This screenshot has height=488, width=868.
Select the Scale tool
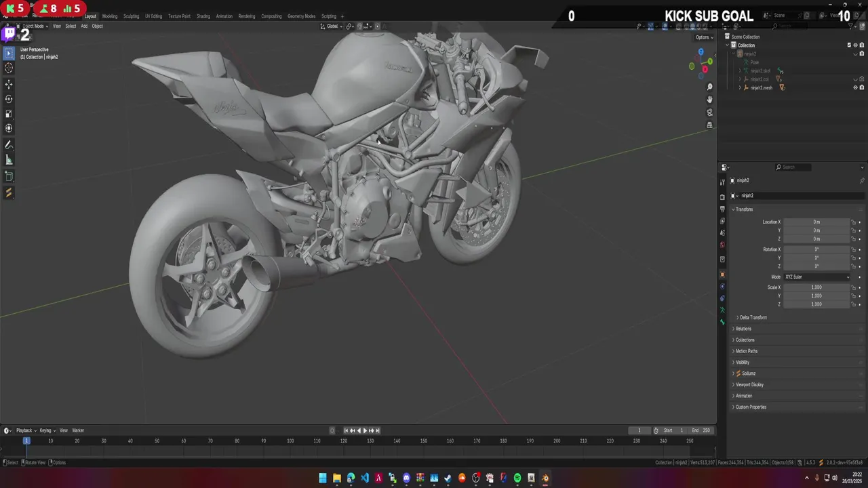(x=9, y=114)
